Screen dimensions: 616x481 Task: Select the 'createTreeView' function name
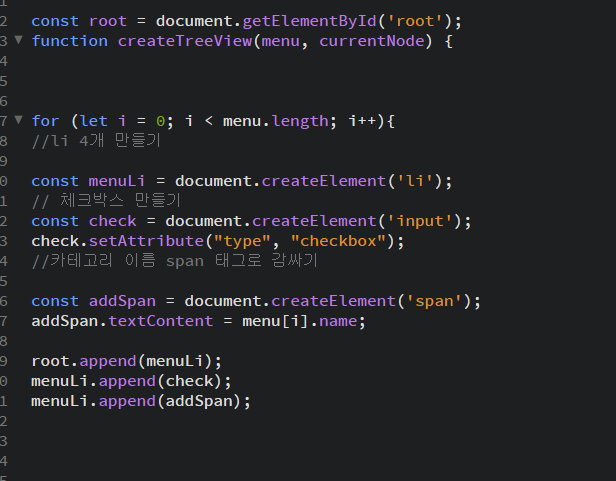tap(185, 41)
